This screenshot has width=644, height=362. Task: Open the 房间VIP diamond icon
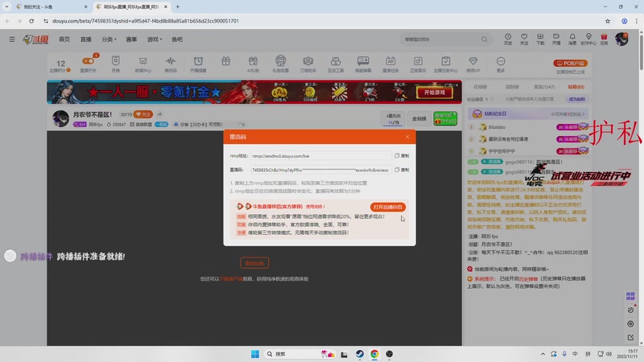point(473,64)
